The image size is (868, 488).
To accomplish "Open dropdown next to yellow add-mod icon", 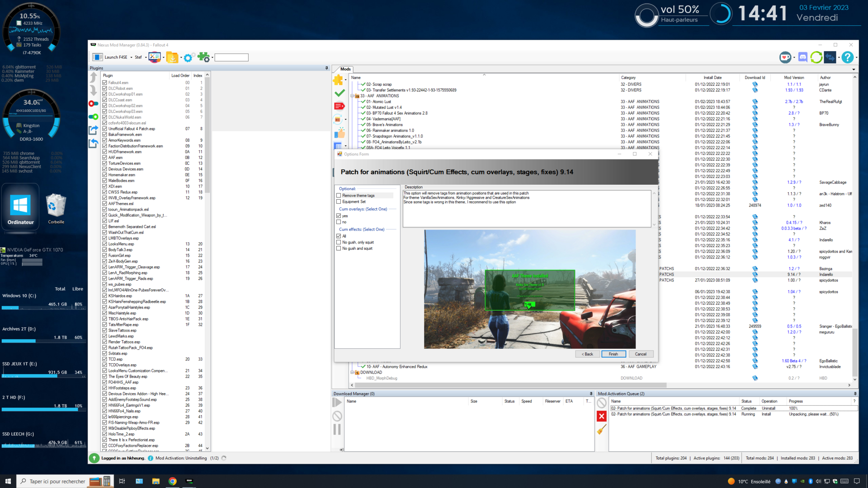I will click(x=346, y=80).
